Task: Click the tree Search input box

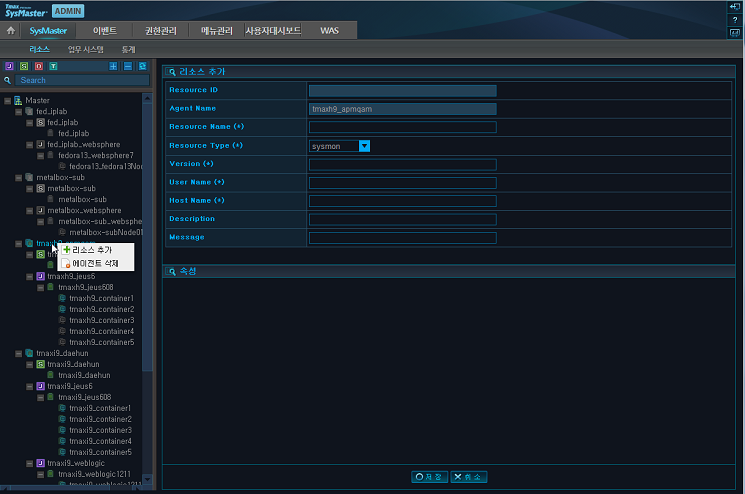Action: (x=82, y=80)
